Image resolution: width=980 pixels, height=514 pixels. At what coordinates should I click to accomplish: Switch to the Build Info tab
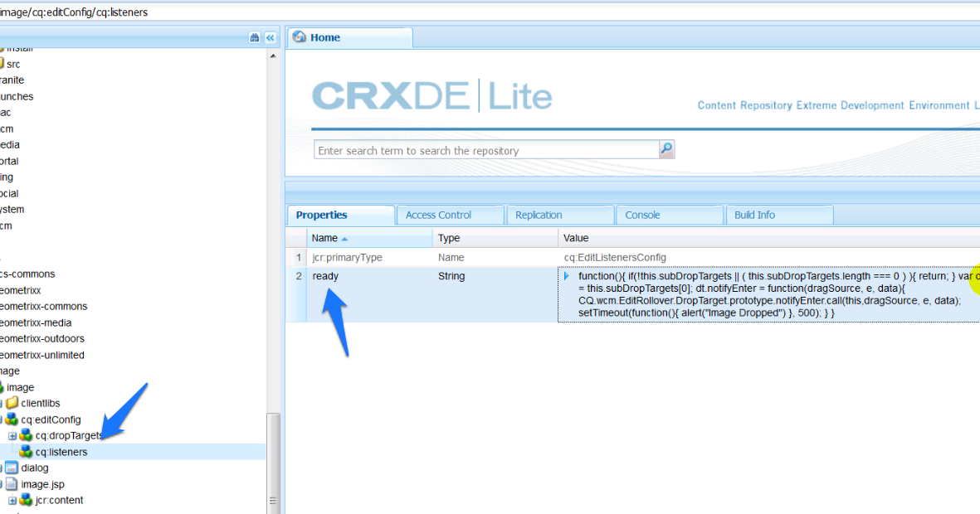coord(779,215)
